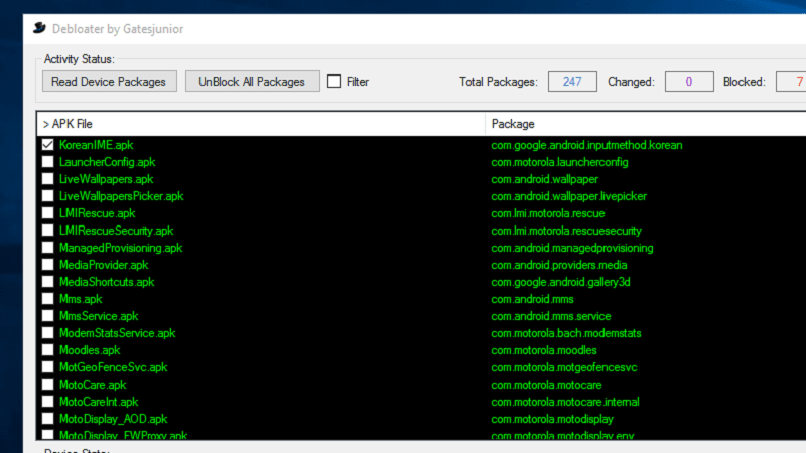Click package com.motorola.motodisplay
The width and height of the screenshot is (806, 453).
(553, 419)
